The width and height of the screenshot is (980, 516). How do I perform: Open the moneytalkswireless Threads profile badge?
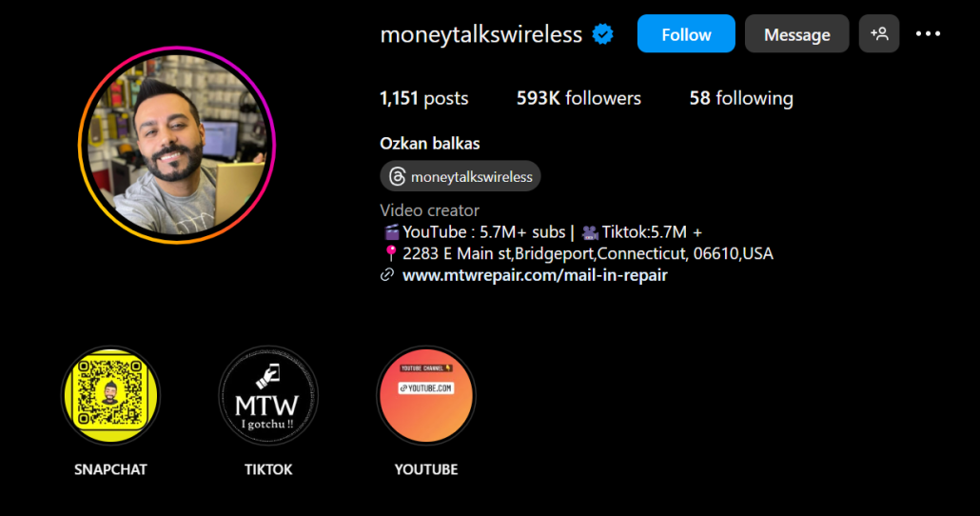click(461, 176)
